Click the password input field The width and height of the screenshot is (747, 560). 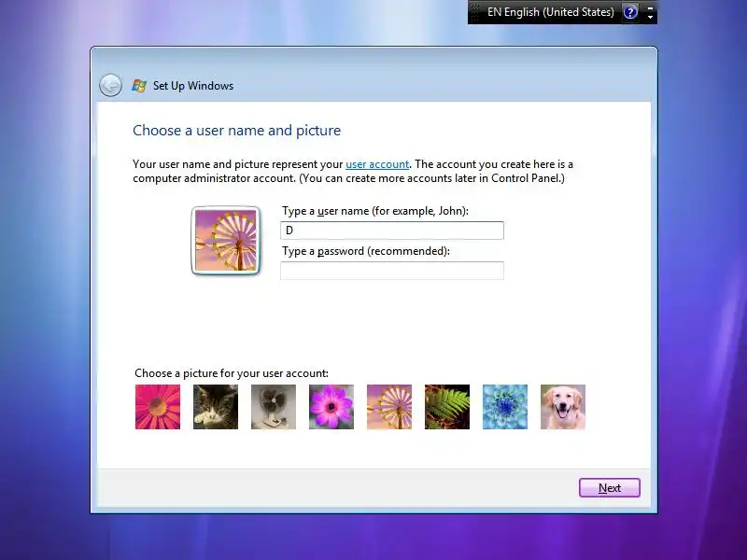point(391,271)
